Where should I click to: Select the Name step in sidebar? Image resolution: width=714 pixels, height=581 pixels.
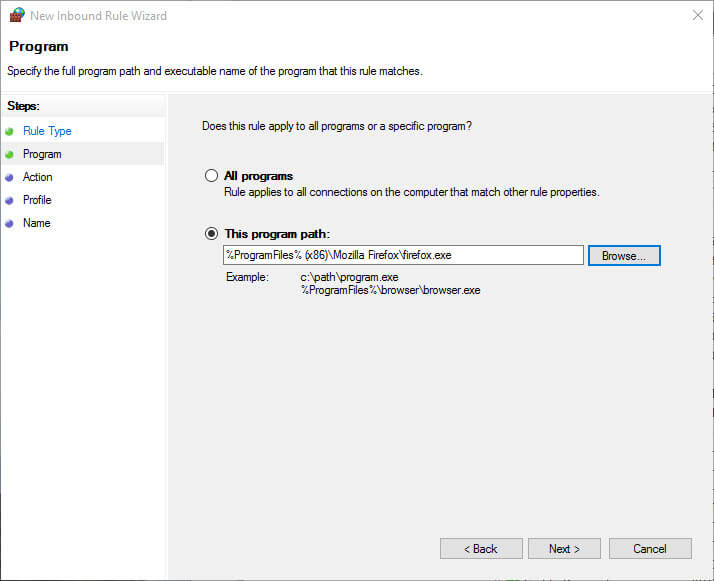tap(37, 223)
